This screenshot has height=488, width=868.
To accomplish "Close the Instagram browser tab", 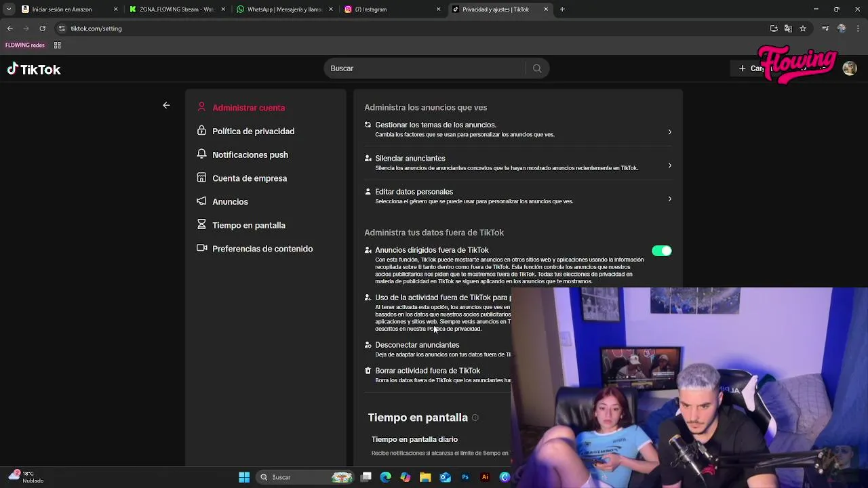I will coord(438,9).
